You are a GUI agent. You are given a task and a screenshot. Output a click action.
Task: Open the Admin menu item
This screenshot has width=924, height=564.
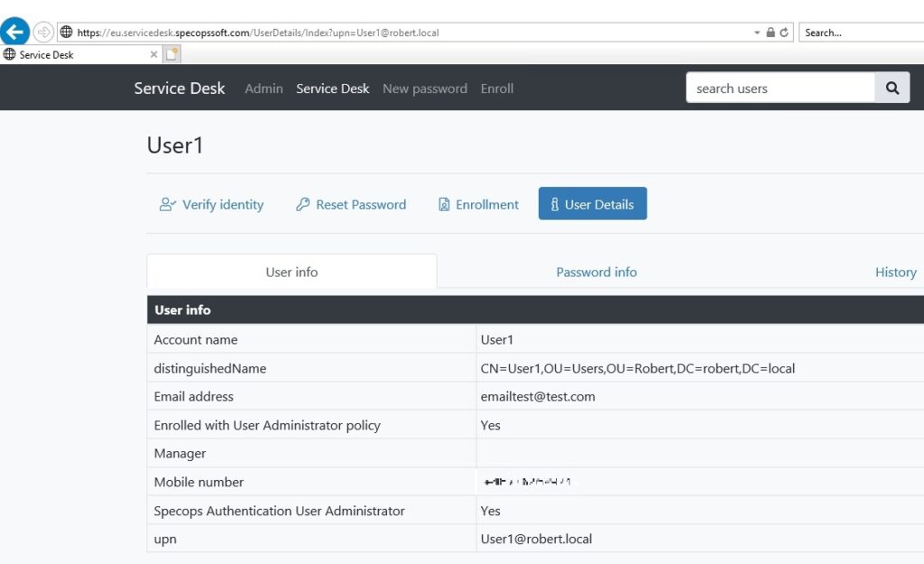click(x=264, y=88)
